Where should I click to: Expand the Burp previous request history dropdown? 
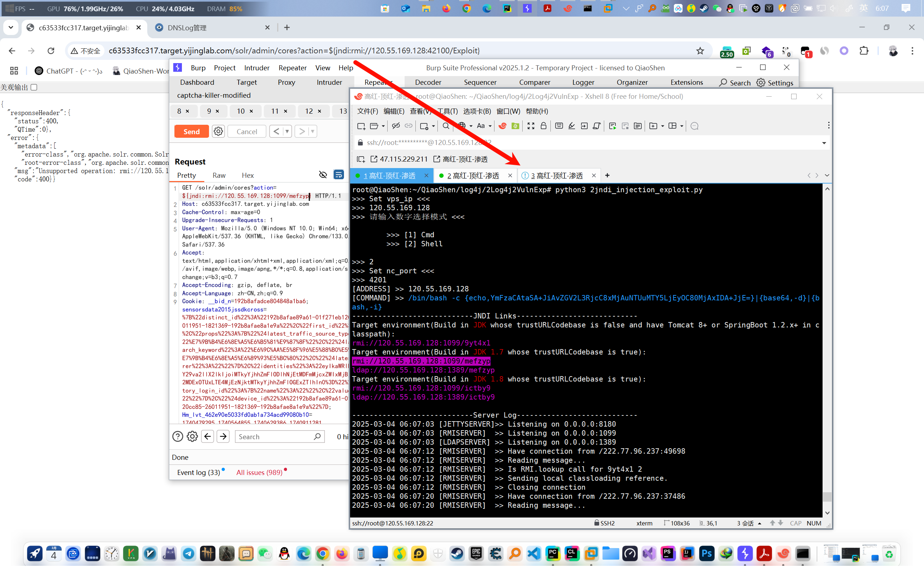[287, 131]
